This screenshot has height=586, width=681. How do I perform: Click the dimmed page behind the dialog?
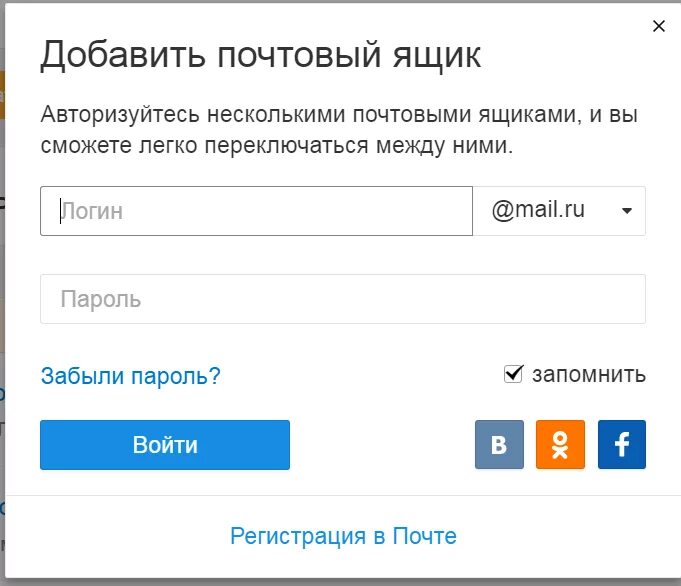point(2,304)
